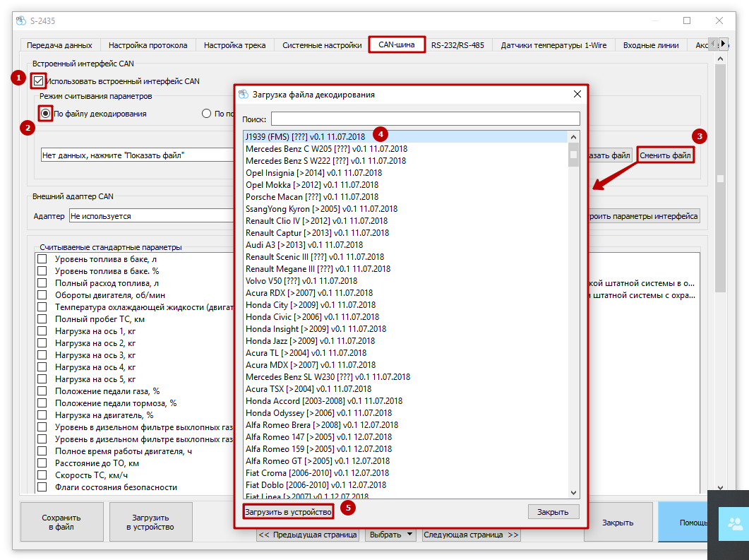Image resolution: width=749 pixels, height=560 pixels.
Task: Toggle the built-in CAN interface checkbox
Action: 39,81
